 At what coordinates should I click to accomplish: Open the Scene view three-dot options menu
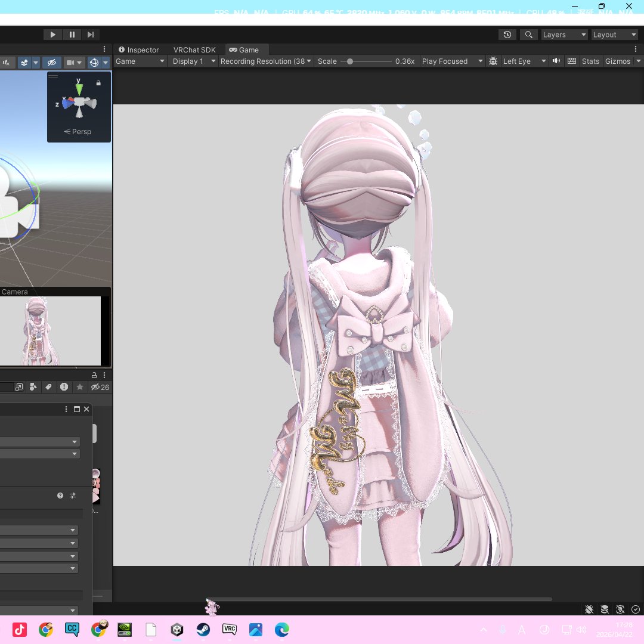click(x=104, y=49)
